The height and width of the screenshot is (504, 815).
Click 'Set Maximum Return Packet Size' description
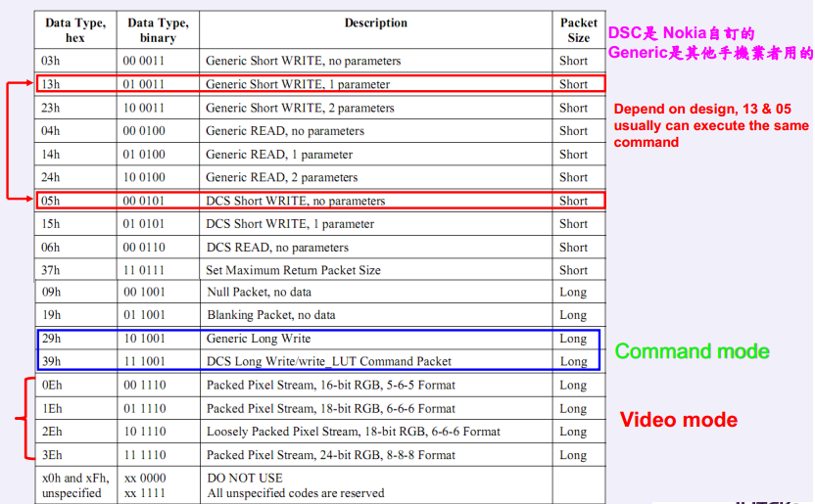(x=293, y=270)
